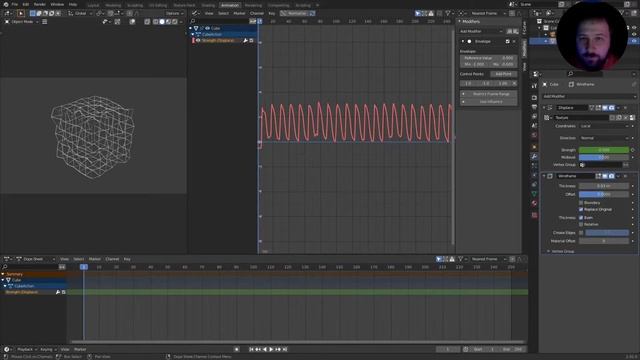Open the World properties tab icon
640x360 pixels.
click(x=534, y=135)
